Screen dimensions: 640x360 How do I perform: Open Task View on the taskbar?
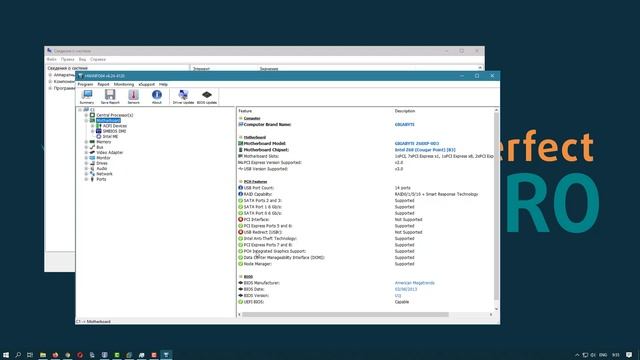coord(30,355)
